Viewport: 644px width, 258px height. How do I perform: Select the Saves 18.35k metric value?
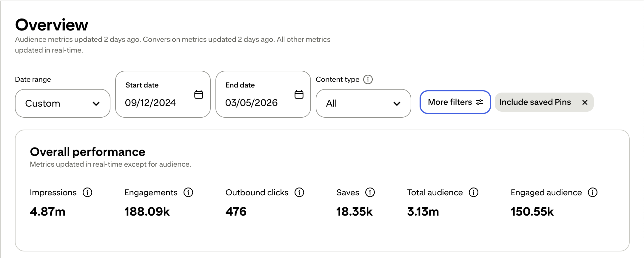coord(355,212)
